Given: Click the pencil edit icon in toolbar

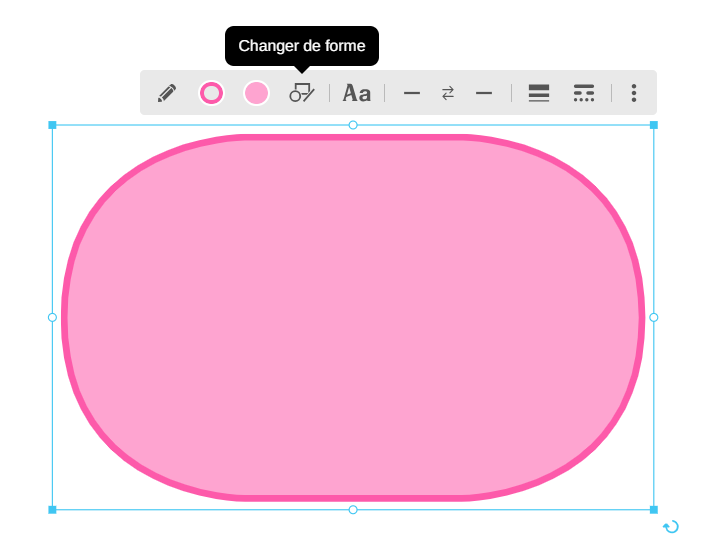Looking at the screenshot, I should [167, 93].
